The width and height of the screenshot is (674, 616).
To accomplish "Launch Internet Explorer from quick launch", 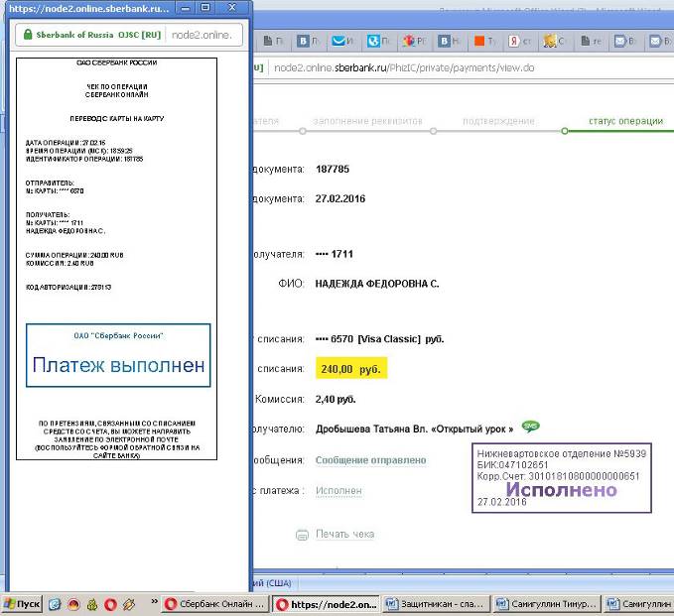I will point(55,604).
